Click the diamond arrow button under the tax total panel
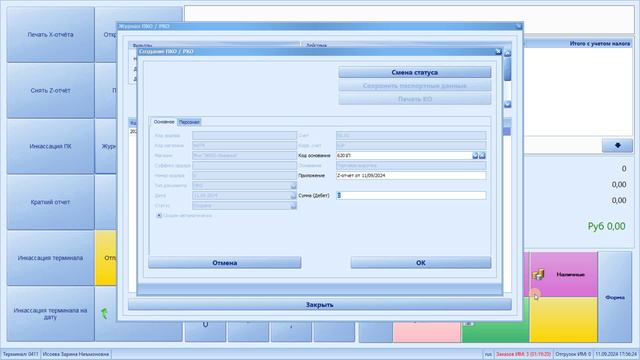Screen dimensions: 640x360 click(617, 145)
